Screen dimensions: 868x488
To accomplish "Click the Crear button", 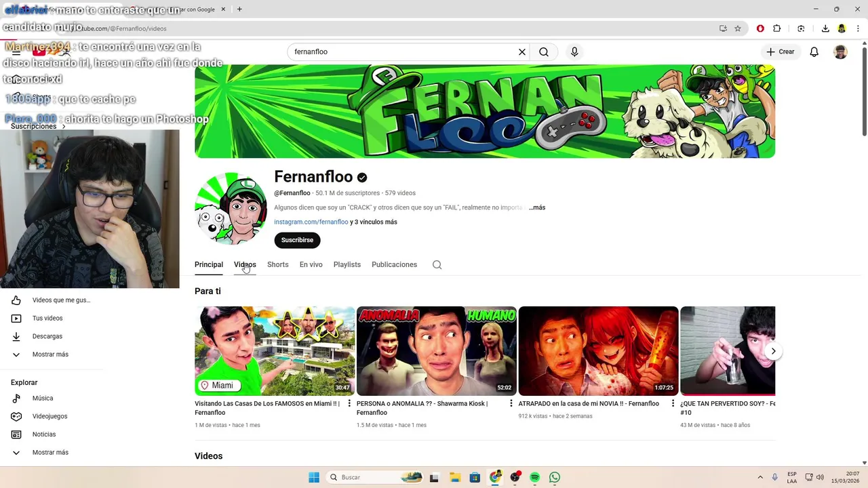I will 780,52.
